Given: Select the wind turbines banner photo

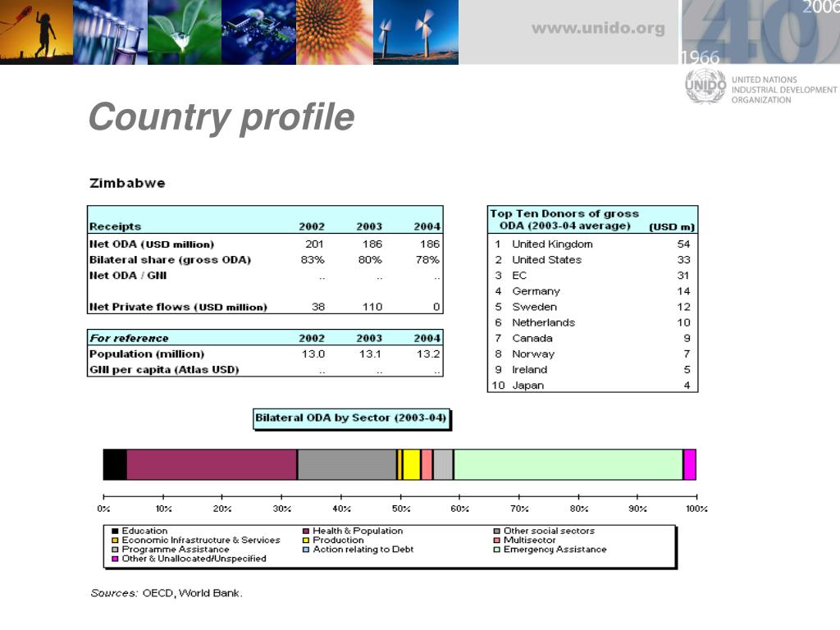Looking at the screenshot, I should [416, 32].
